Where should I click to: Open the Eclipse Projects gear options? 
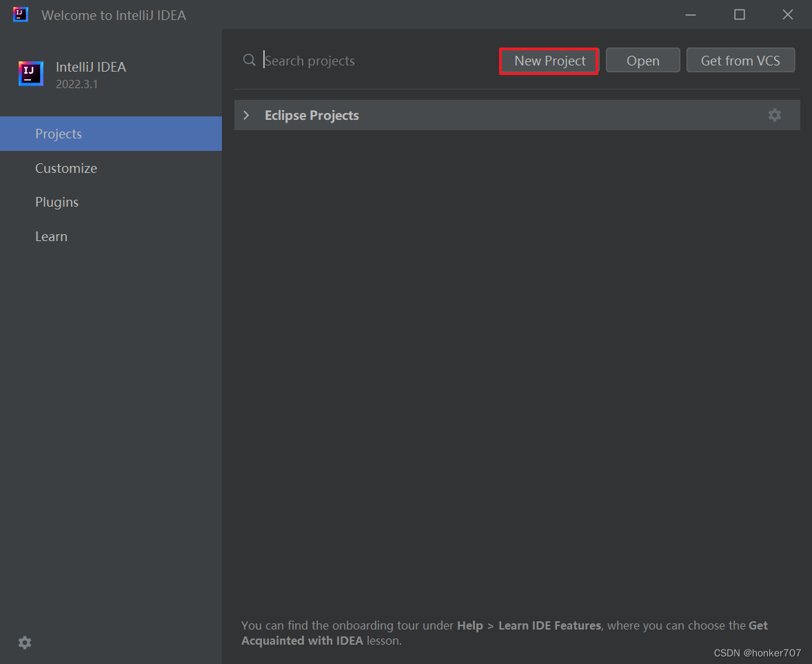pos(775,115)
